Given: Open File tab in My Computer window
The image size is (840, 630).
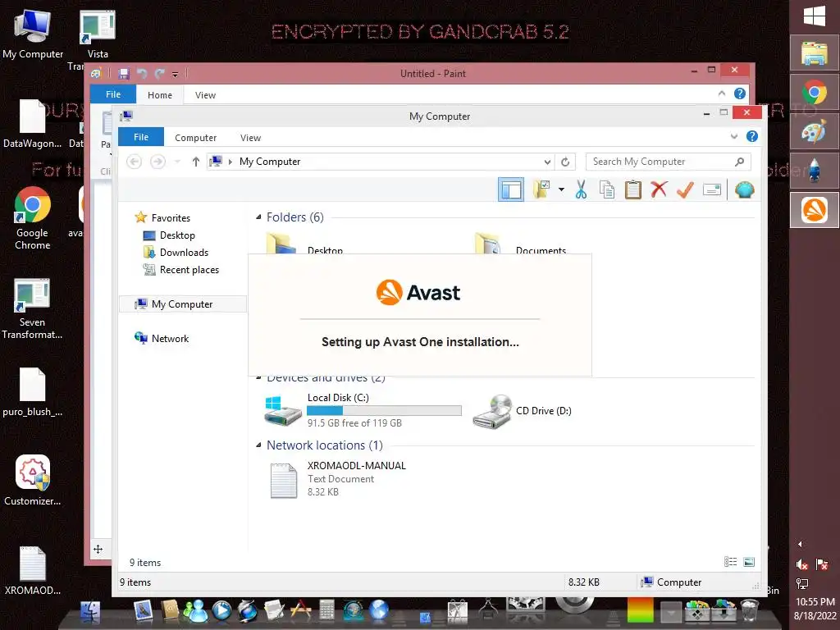Looking at the screenshot, I should coord(141,137).
